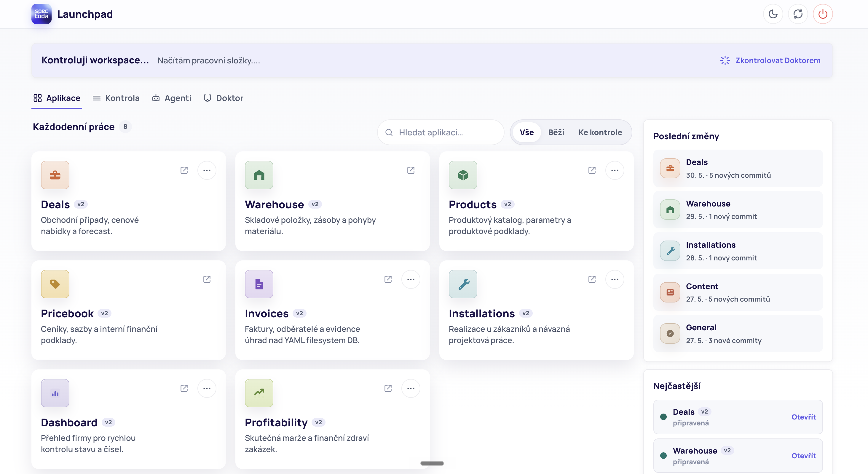
Task: Click the Invoices card title
Action: click(267, 314)
